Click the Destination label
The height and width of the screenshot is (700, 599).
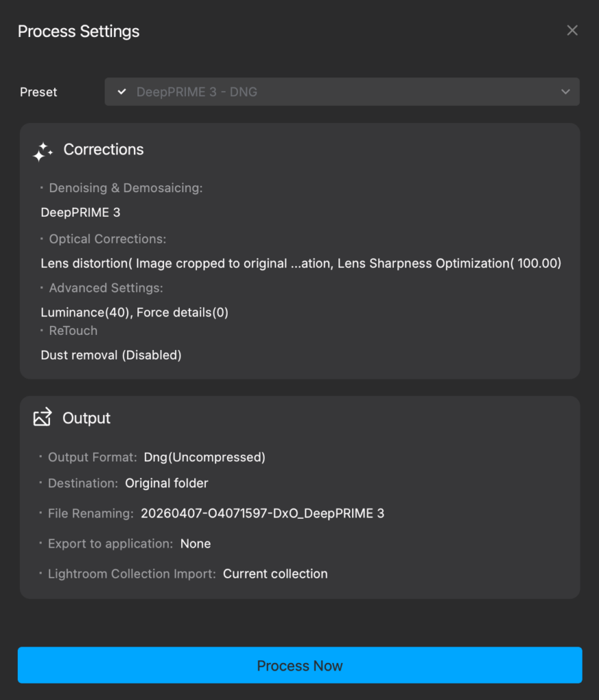83,483
